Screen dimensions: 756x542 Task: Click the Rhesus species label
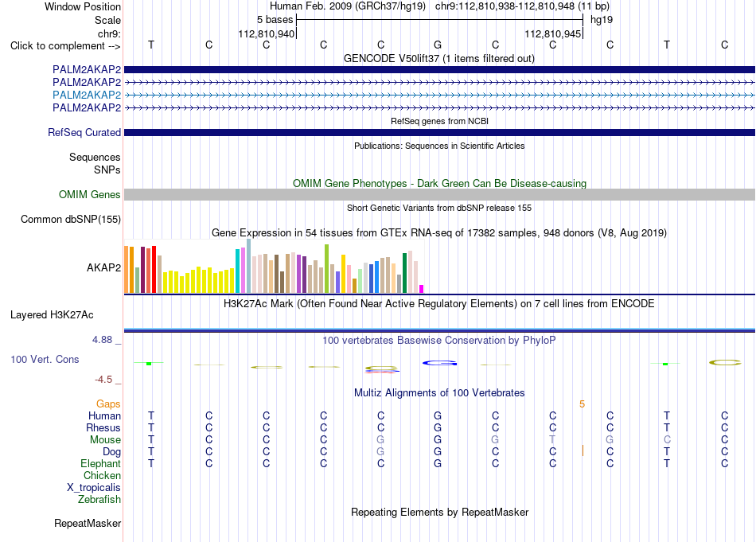[103, 427]
